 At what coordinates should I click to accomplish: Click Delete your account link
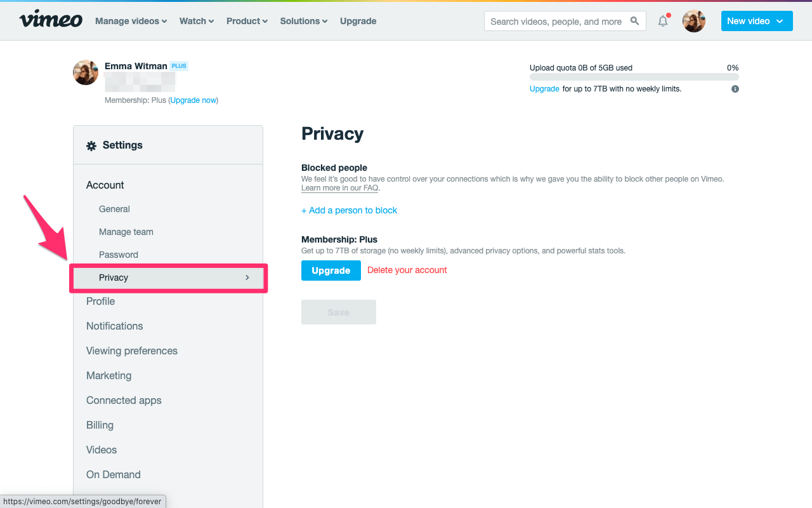(x=407, y=270)
